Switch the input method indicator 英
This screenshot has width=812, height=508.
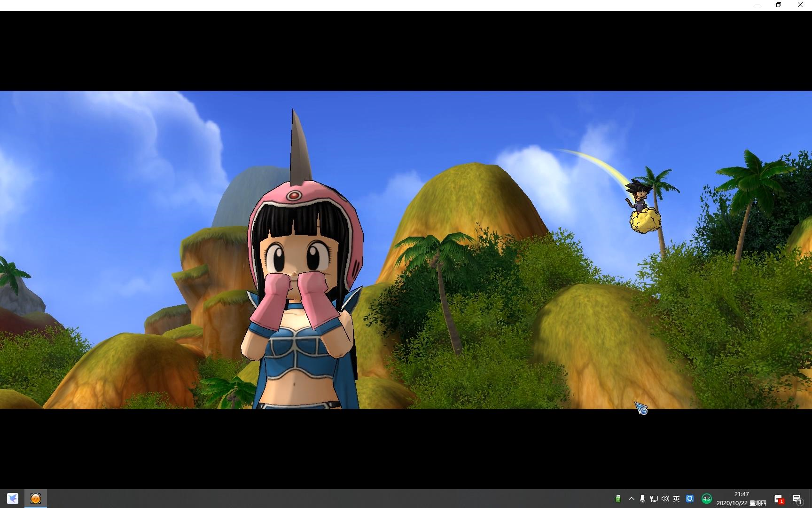[677, 499]
